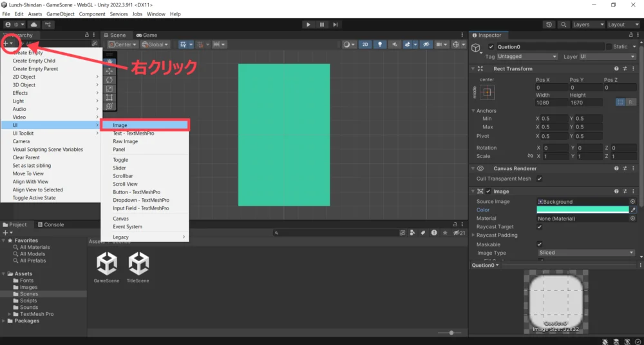Viewport: 644px width, 345px height.
Task: Open the Layer dropdown showing UI
Action: [x=607, y=56]
